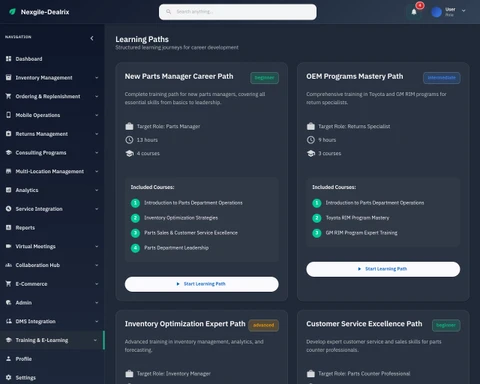The image size is (480, 384).
Task: Click 'Target Role: Parts Manager' text
Action: click(x=169, y=126)
